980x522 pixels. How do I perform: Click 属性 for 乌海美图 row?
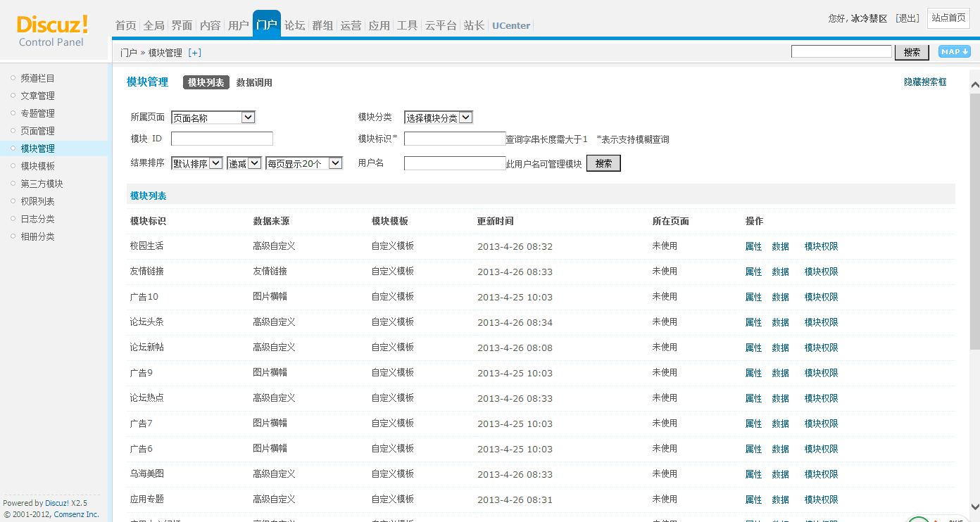[x=753, y=474]
